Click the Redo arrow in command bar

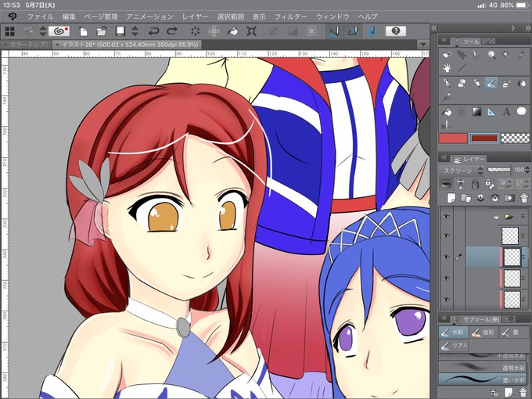point(172,31)
